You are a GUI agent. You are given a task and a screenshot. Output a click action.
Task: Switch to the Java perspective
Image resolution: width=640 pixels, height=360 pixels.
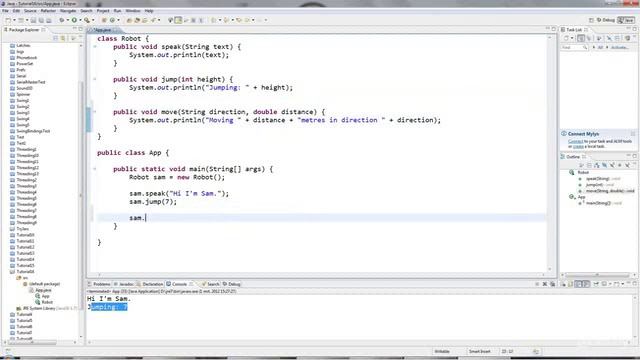626,20
